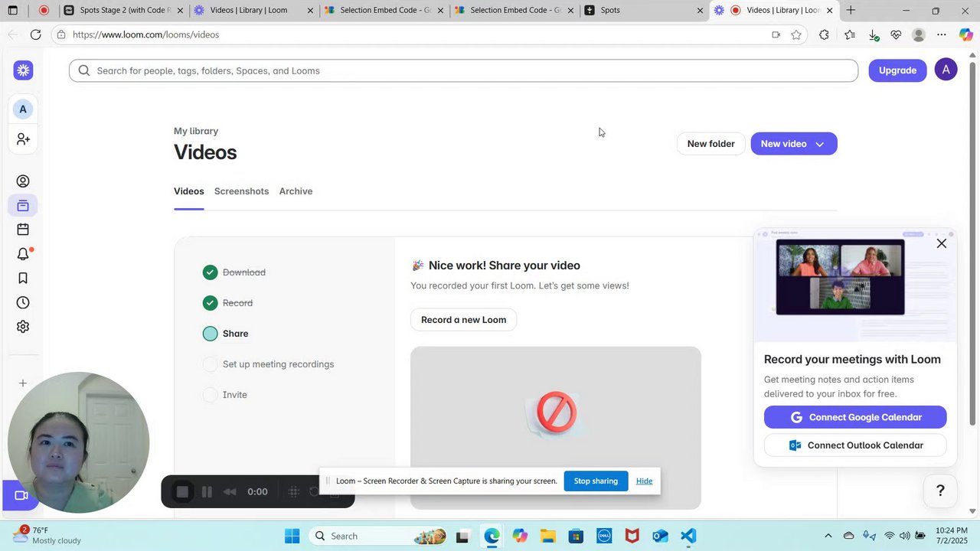The width and height of the screenshot is (980, 551).
Task: Pause the Loom recording
Action: 207,492
